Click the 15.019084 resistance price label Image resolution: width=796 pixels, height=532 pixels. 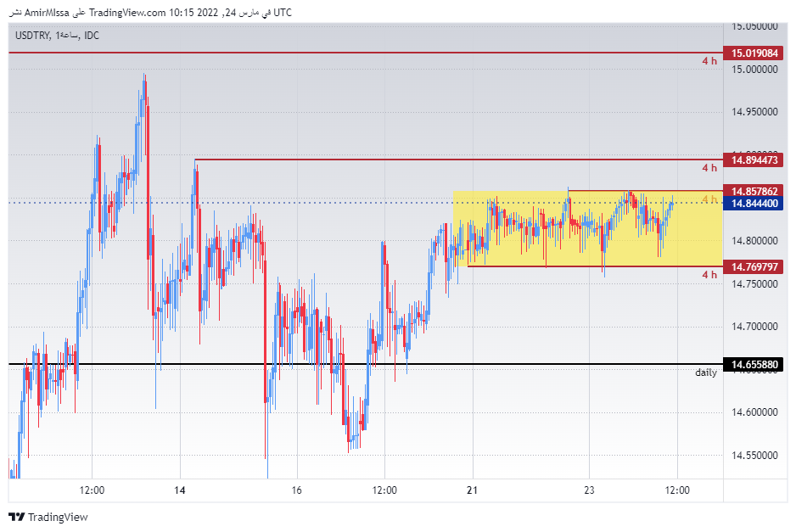(x=754, y=53)
